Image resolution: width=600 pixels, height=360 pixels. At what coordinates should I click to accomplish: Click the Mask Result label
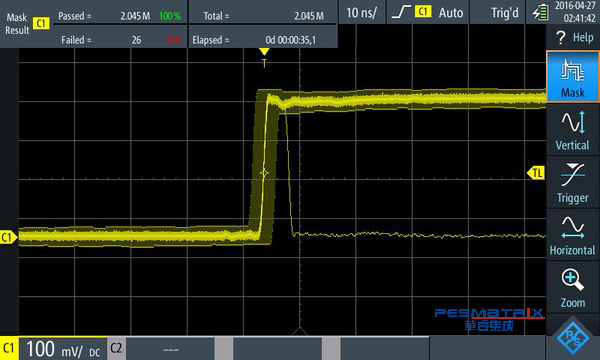(17, 23)
